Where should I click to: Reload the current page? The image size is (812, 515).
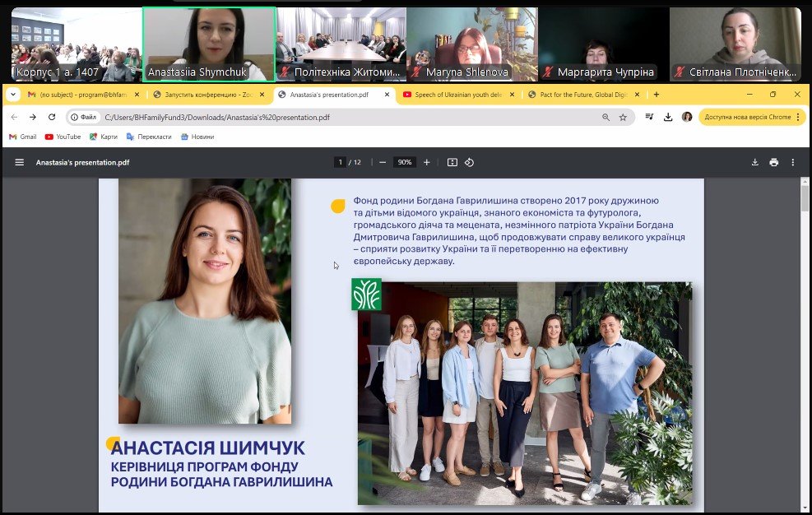[52, 117]
